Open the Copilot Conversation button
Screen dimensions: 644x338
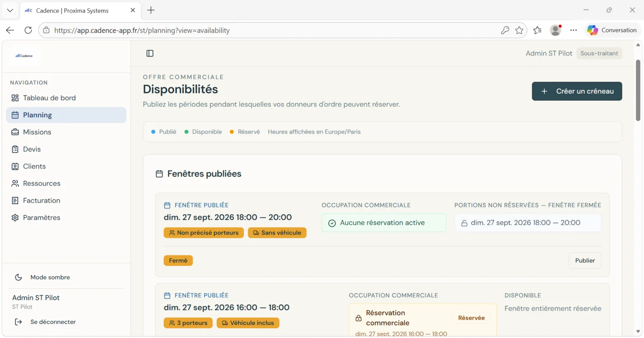612,30
